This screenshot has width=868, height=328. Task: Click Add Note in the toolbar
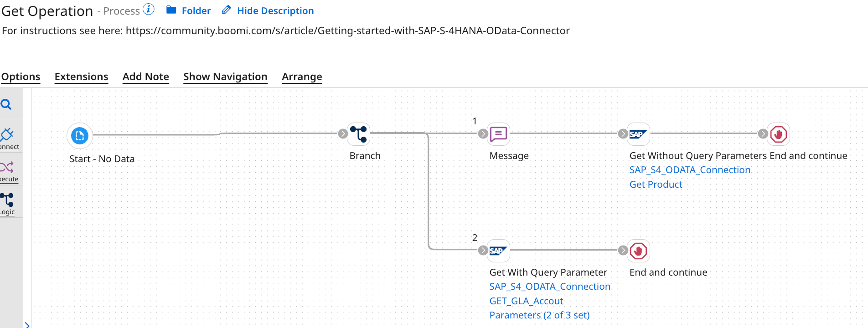145,77
